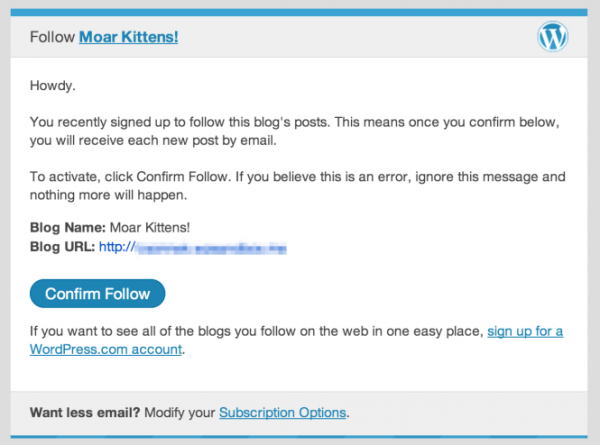Click the 'To activate, click Confirm Follow' paragraph
The width and height of the screenshot is (600, 445).
click(298, 186)
